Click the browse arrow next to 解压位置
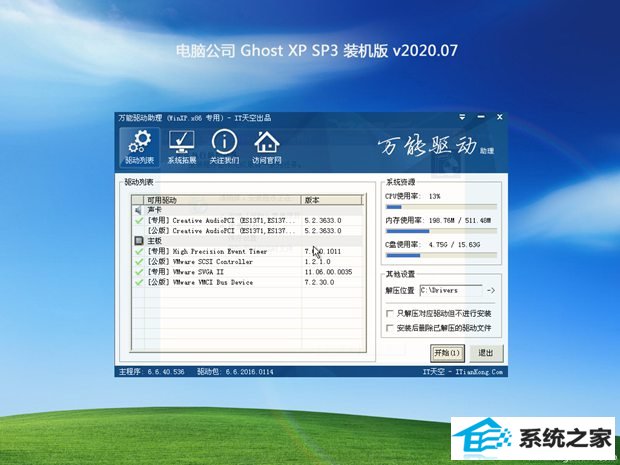The image size is (620, 465). [x=491, y=291]
